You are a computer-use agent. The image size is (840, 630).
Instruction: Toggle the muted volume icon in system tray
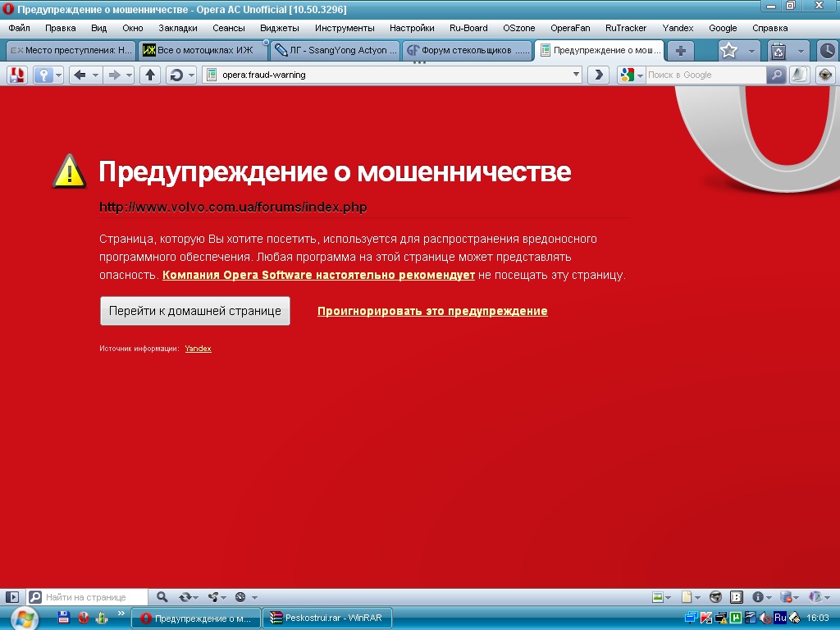(x=762, y=618)
